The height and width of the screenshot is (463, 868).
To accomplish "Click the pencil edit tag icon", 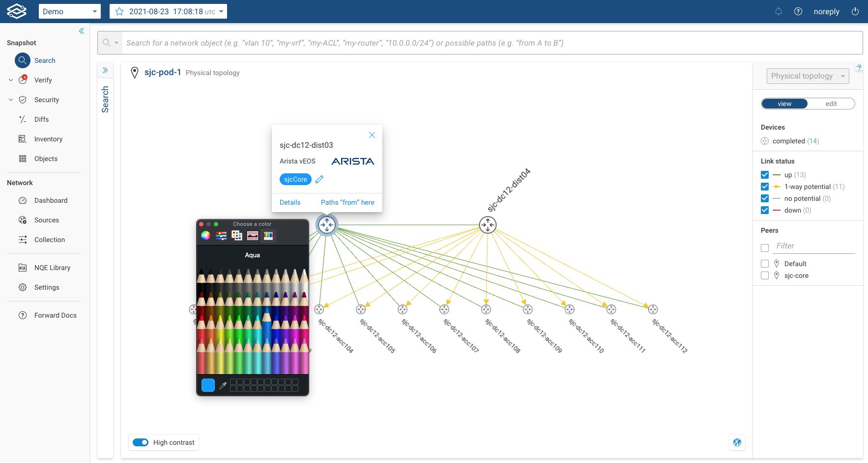I will [x=319, y=179].
